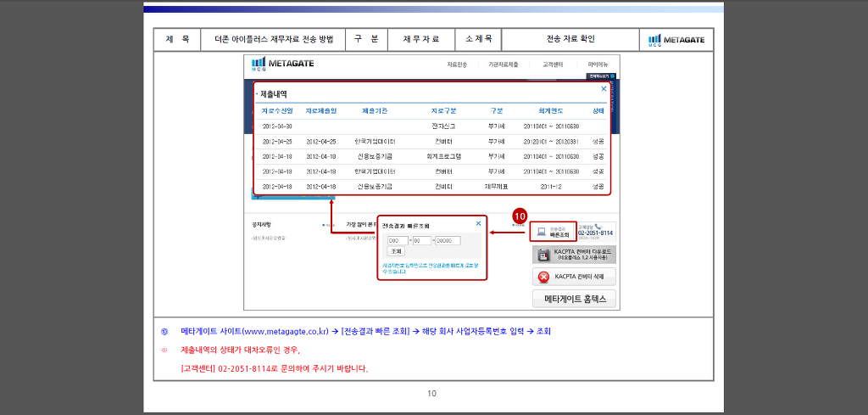868x415 pixels.
Task: Click the last business number field showing 00000
Action: tap(448, 240)
